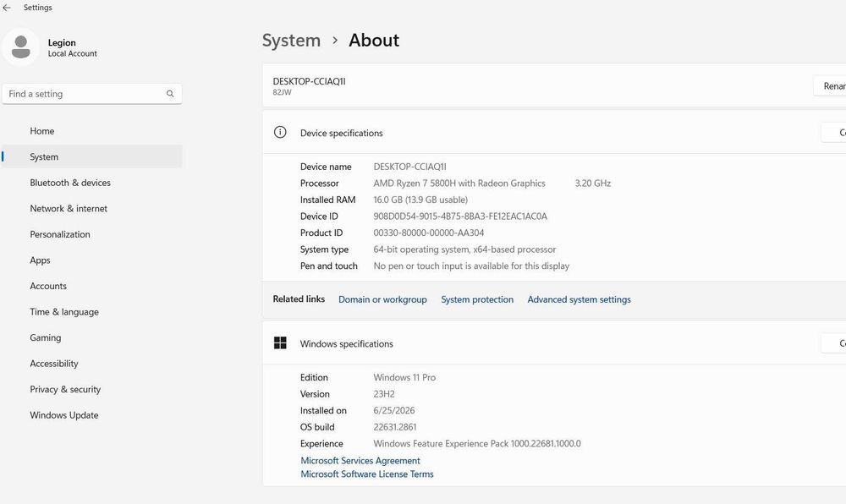Viewport: 846px width, 504px height.
Task: Open Windows Update page
Action: click(91, 415)
